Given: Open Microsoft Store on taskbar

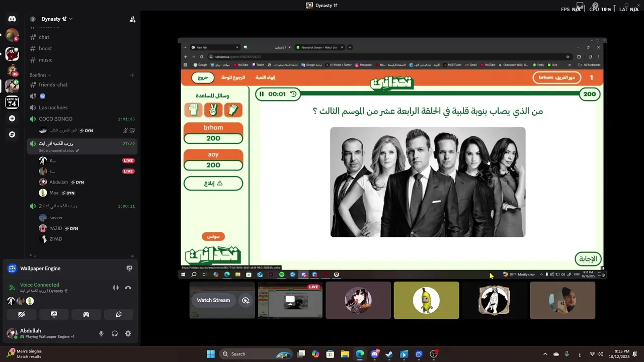Looking at the screenshot, I should pyautogui.click(x=330, y=354).
